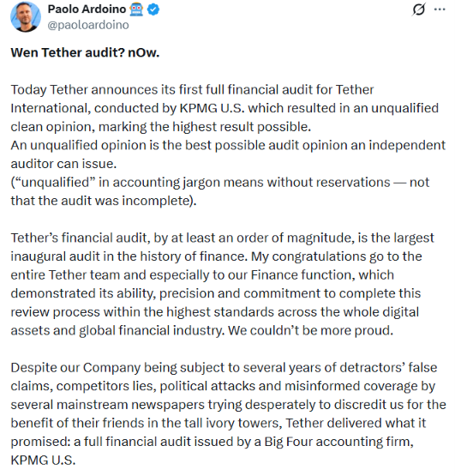Image resolution: width=455 pixels, height=476 pixels.
Task: Click the phrase 'highest result possible'
Action: point(241,127)
